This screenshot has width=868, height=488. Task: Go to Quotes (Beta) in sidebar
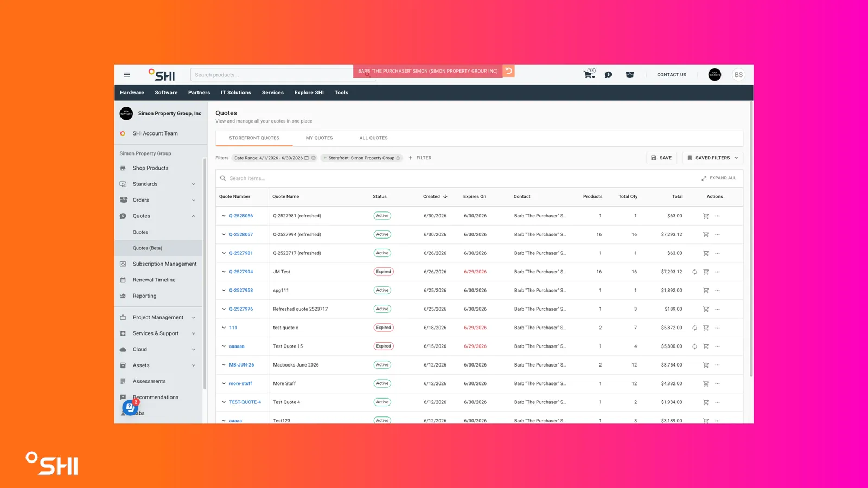point(158,248)
